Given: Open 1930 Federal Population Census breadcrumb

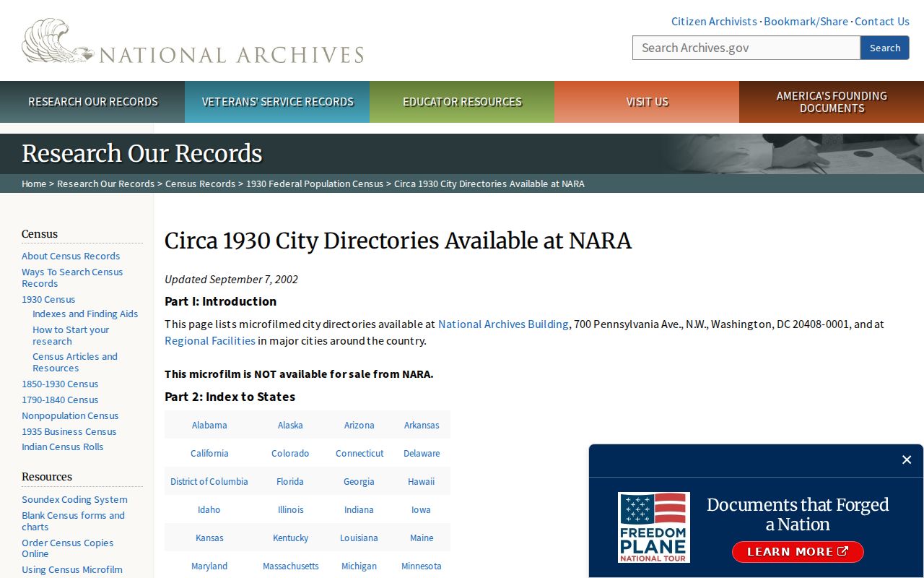Looking at the screenshot, I should (x=315, y=184).
